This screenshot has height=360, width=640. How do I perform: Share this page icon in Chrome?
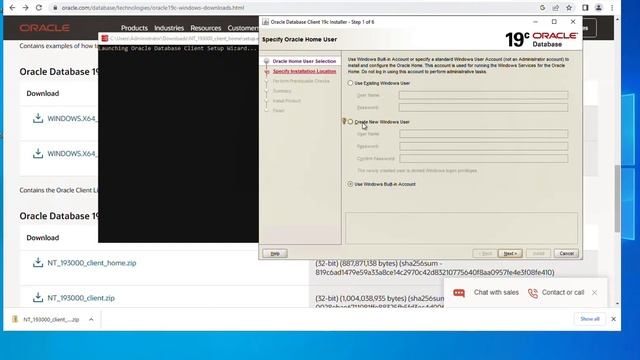(x=556, y=8)
